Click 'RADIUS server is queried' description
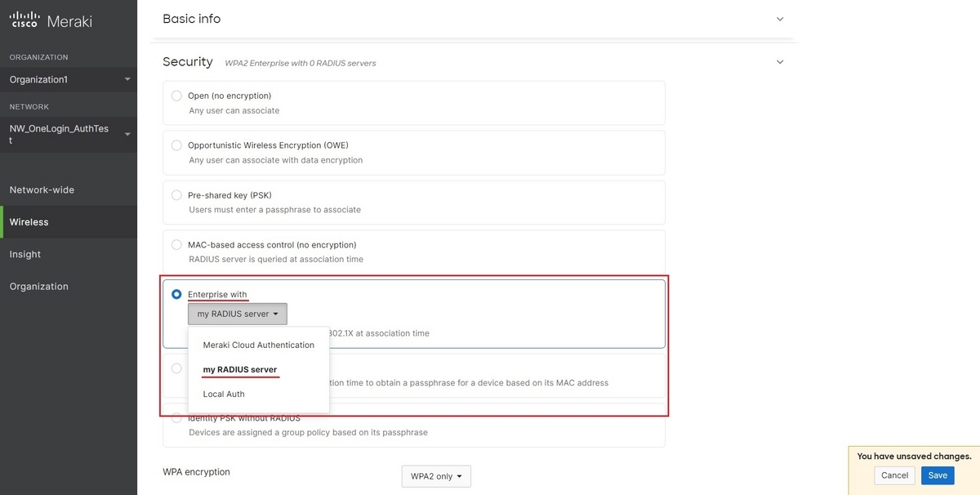 (276, 259)
